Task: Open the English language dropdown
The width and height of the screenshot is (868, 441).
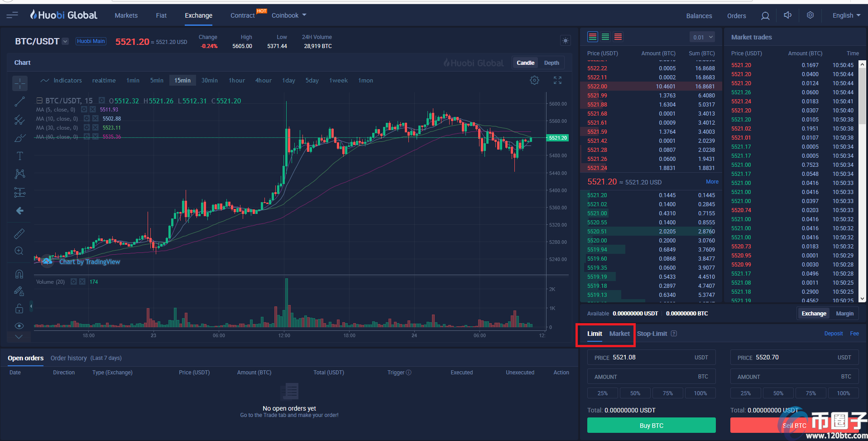Action: coord(846,15)
